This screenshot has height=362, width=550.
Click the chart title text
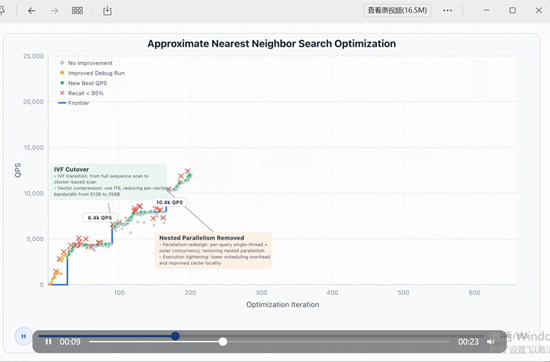point(271,43)
